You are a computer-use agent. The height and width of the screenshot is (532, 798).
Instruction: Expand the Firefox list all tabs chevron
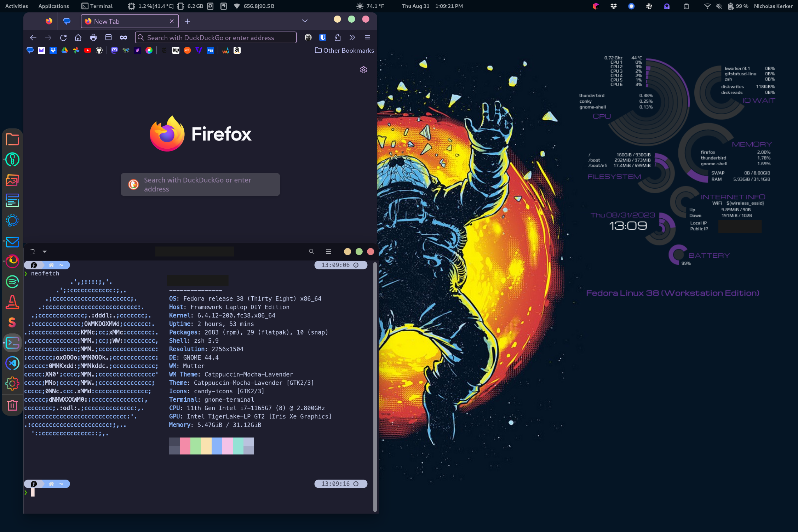pyautogui.click(x=305, y=21)
